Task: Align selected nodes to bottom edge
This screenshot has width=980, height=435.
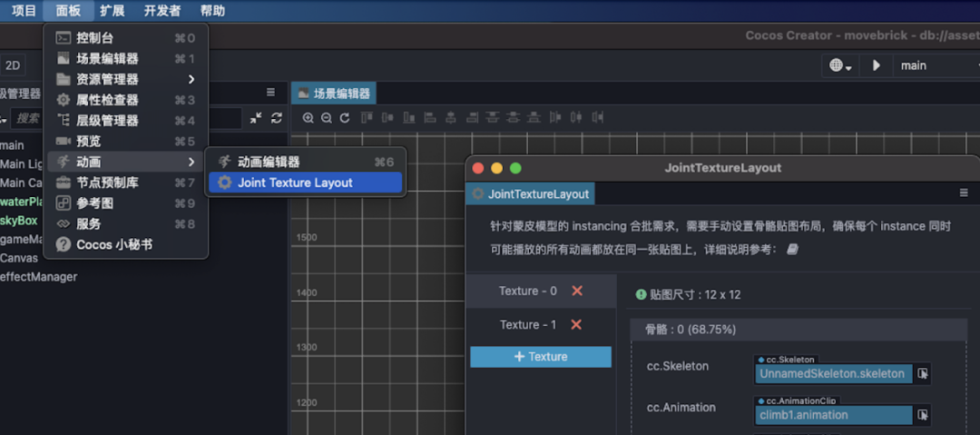Action: point(408,117)
